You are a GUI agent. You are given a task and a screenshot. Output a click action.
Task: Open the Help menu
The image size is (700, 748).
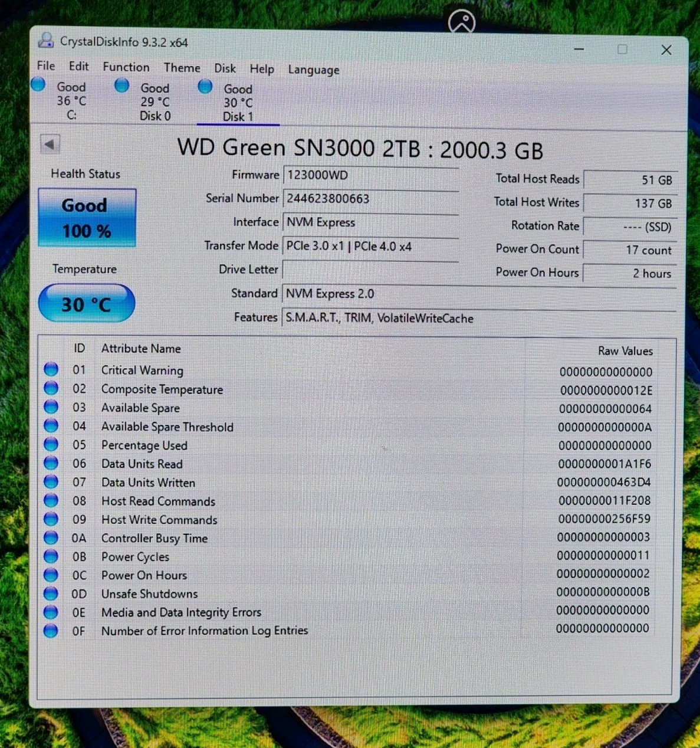tap(262, 69)
